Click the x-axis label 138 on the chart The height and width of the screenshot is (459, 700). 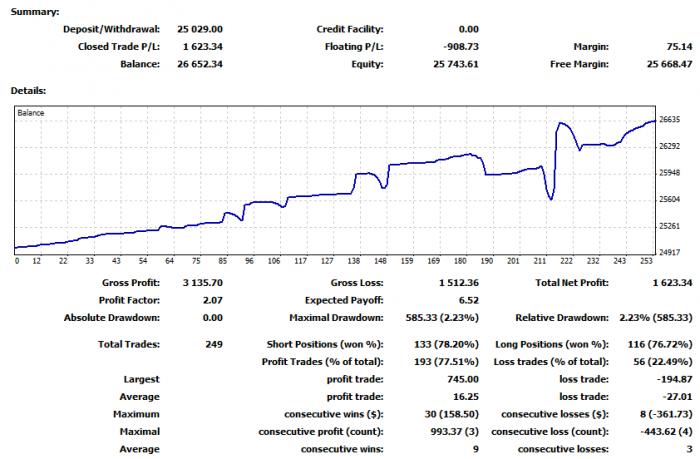(x=354, y=261)
